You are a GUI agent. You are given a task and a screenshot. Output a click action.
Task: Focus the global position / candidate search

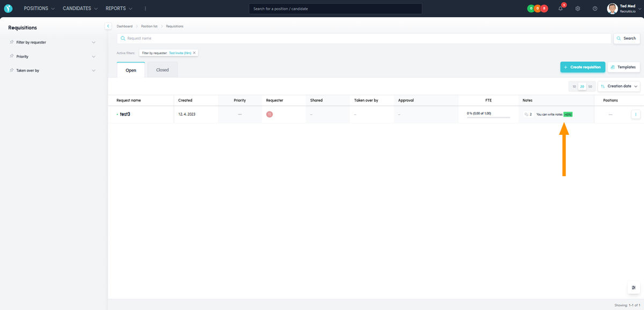[335, 9]
